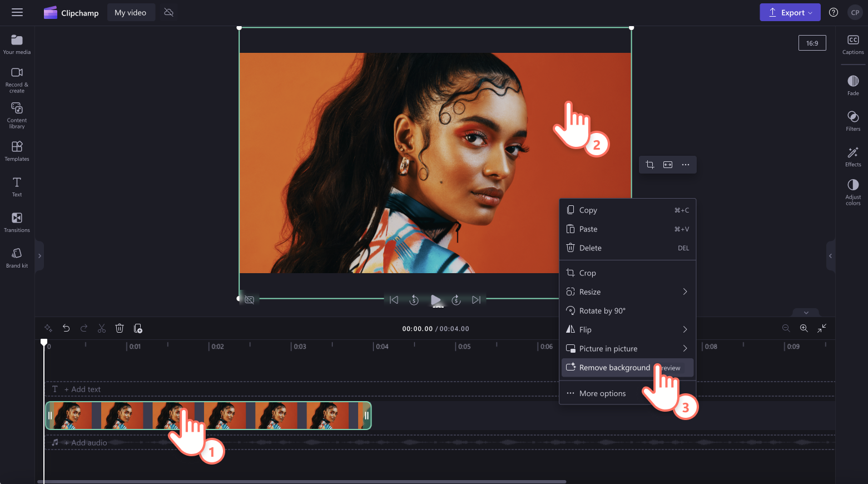
Task: Click the scissors split icon
Action: pos(102,328)
